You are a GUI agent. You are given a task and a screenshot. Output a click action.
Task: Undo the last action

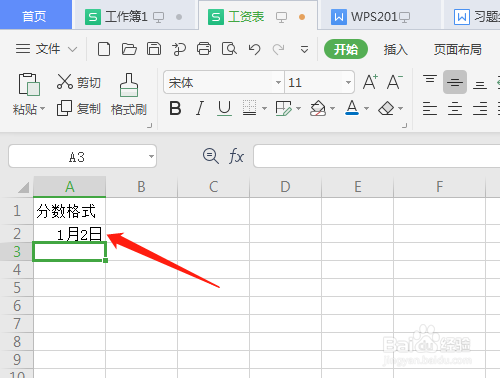click(x=254, y=49)
